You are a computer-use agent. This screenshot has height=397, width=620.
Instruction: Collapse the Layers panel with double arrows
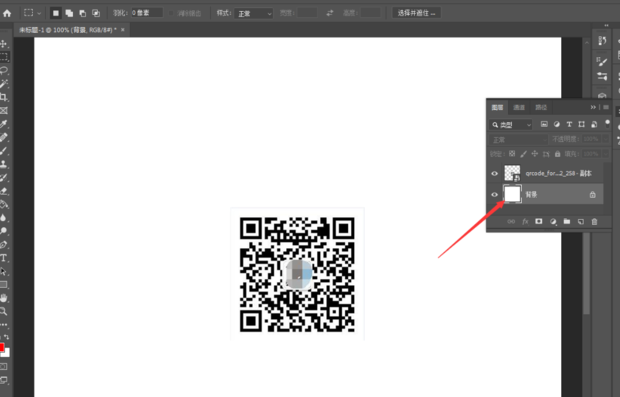tap(593, 107)
